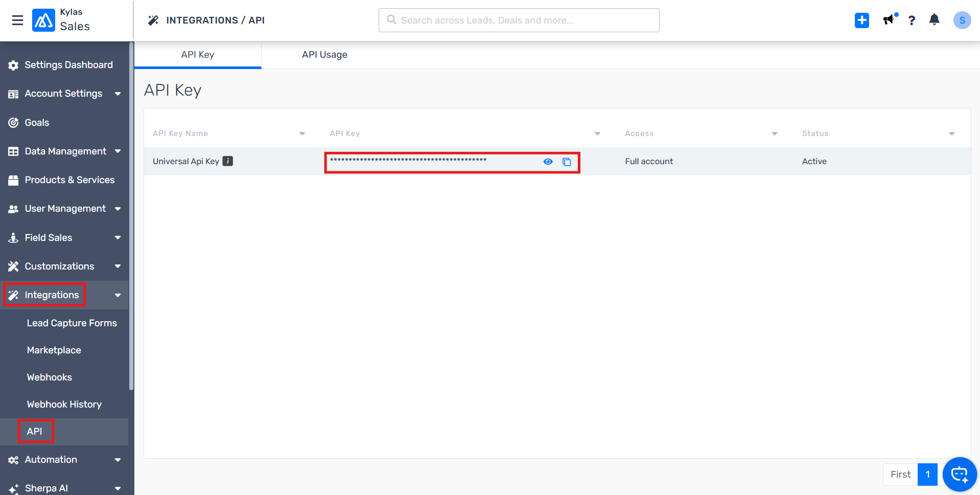Viewport: 980px width, 495px height.
Task: Open the notifications bell
Action: pyautogui.click(x=934, y=20)
